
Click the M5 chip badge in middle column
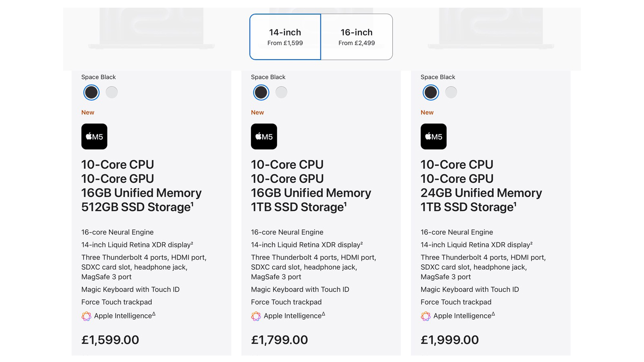(264, 136)
